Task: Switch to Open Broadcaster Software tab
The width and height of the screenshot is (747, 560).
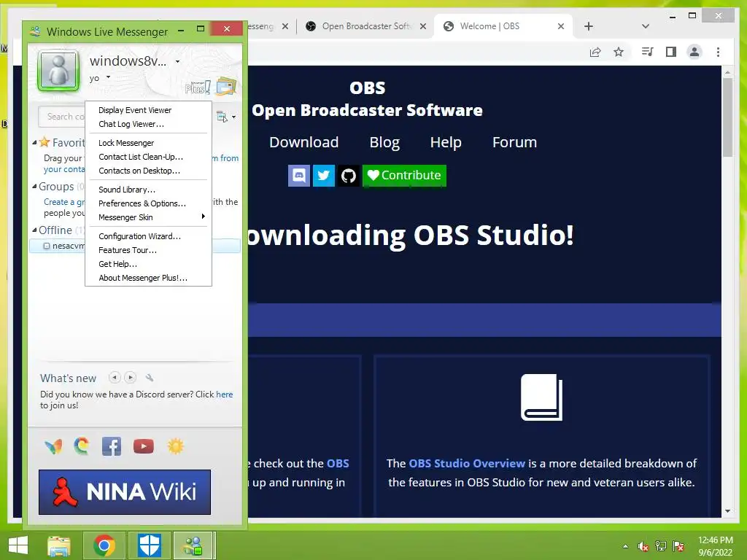Action: click(x=364, y=26)
